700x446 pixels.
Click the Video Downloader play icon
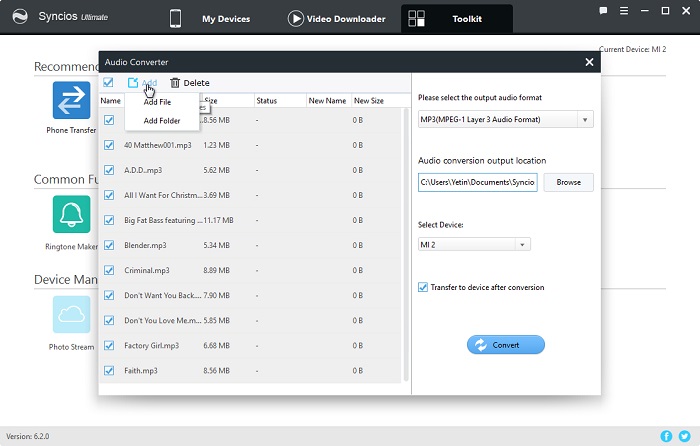[296, 19]
